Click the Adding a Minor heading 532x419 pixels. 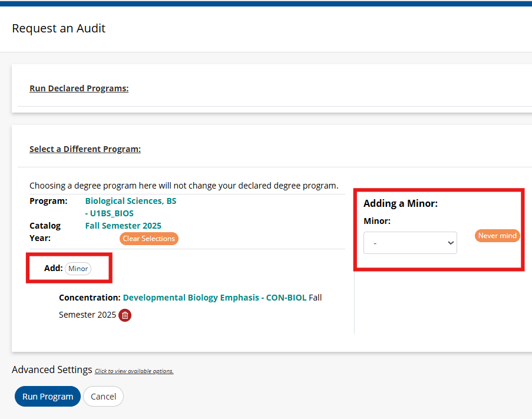pyautogui.click(x=401, y=203)
